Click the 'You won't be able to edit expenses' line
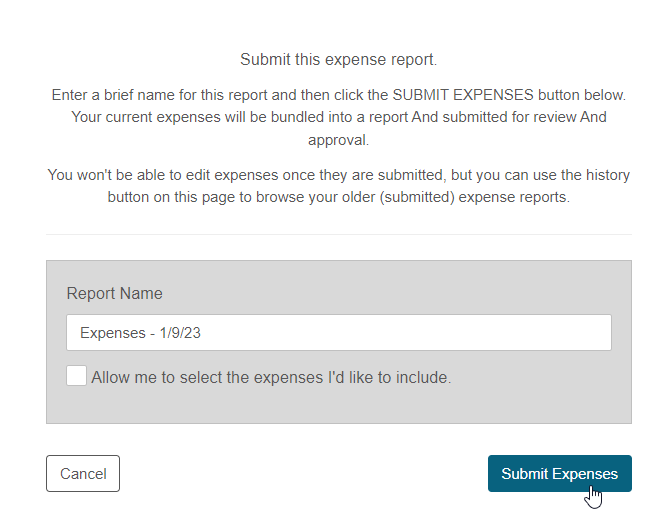 pos(339,175)
